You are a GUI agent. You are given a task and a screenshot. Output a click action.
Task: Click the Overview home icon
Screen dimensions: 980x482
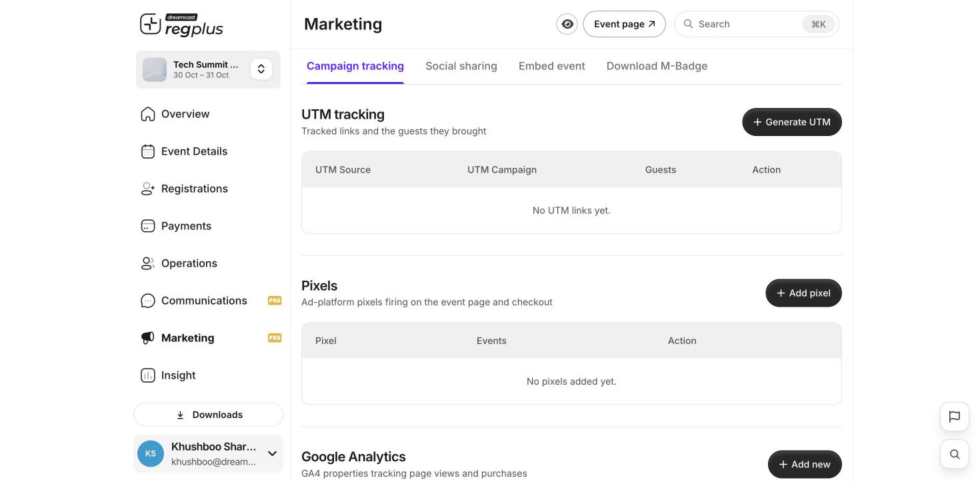(x=148, y=114)
